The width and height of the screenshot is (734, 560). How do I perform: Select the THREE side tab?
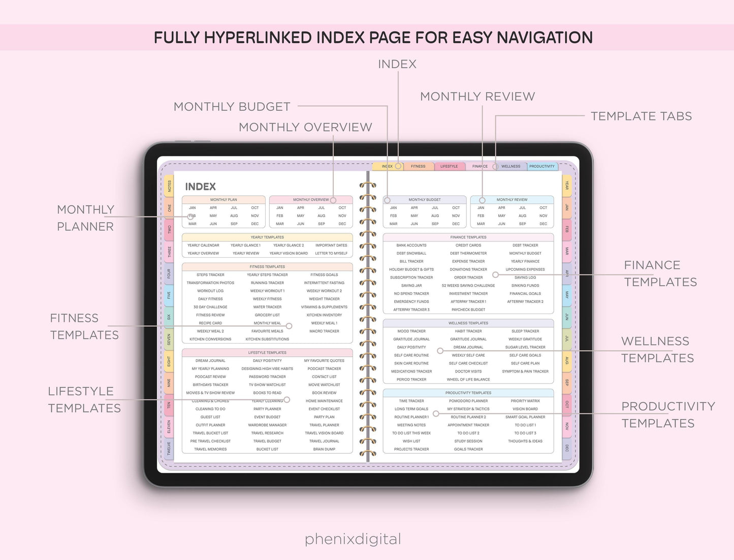click(x=169, y=252)
